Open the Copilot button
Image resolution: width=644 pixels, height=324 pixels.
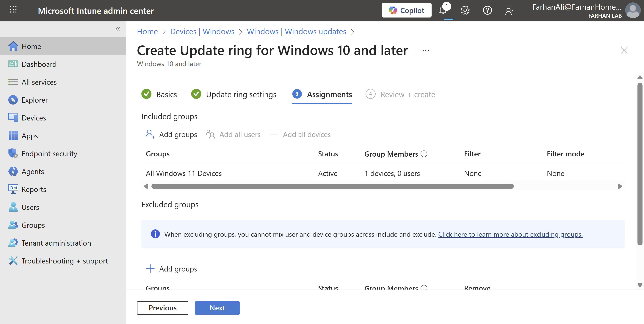click(406, 10)
